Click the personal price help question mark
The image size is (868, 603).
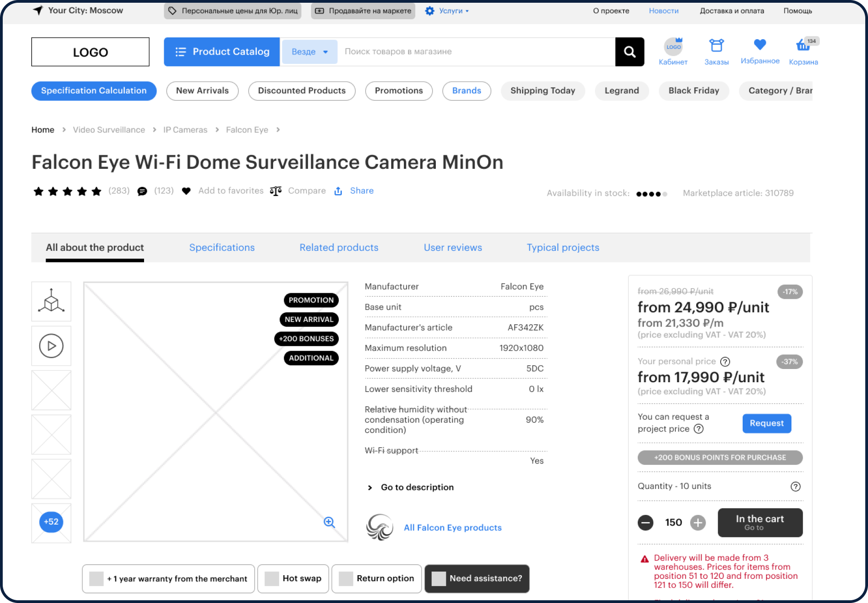pos(725,362)
